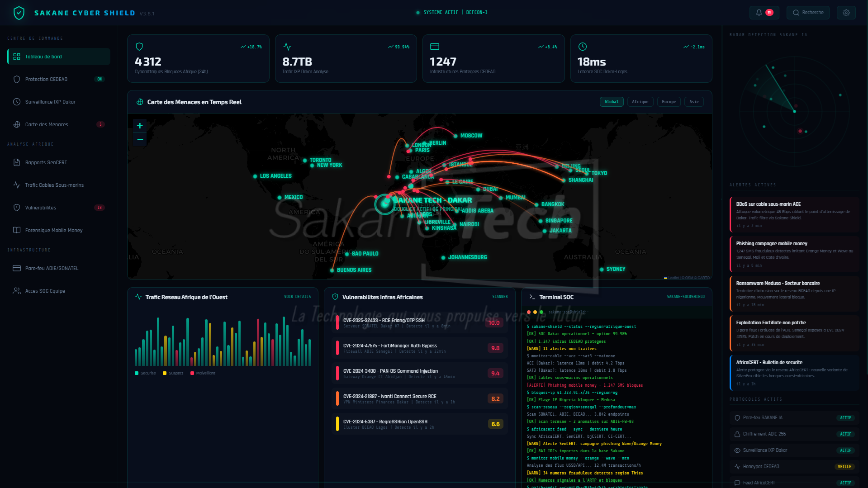Viewport: 868px width, 488px height.
Task: Zoom in the threat map
Action: coord(140,126)
